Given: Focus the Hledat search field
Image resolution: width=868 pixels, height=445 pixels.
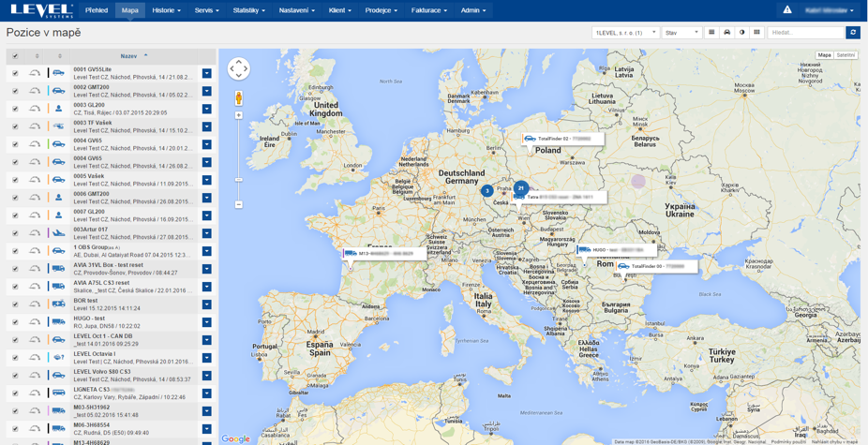Looking at the screenshot, I should 805,33.
